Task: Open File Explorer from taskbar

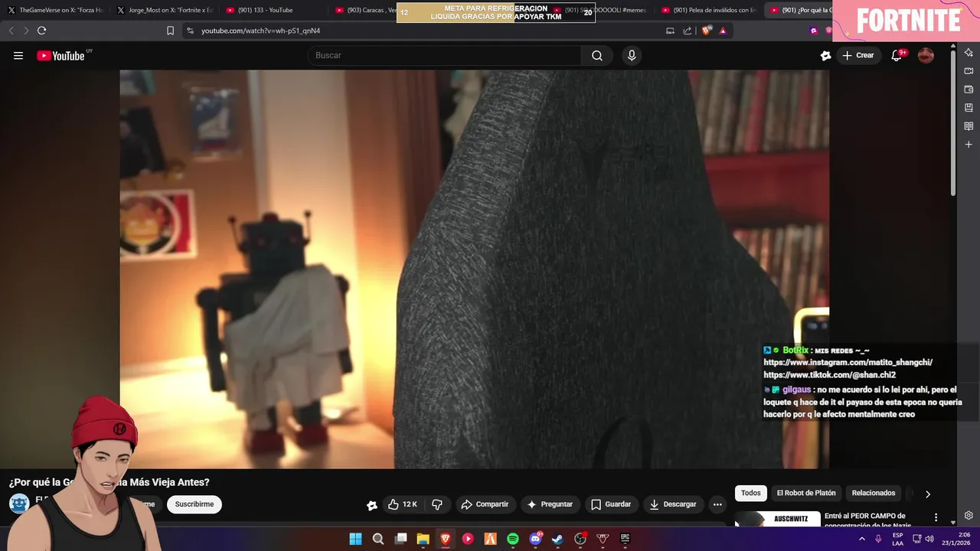Action: point(423,539)
